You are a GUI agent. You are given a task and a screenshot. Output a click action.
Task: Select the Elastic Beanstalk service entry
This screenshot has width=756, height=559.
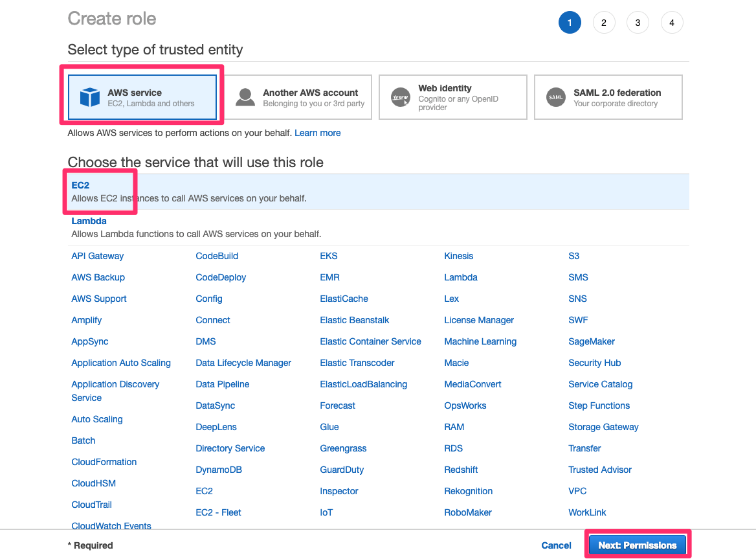pyautogui.click(x=355, y=320)
